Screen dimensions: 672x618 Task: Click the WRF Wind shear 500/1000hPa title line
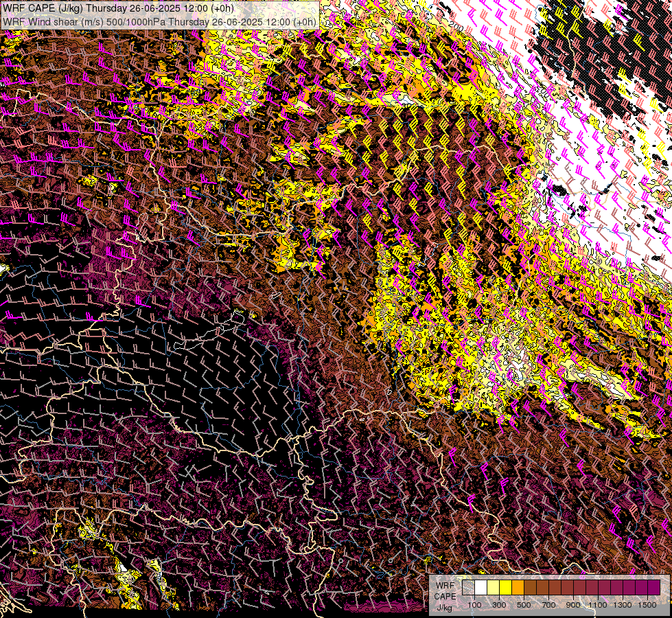[159, 21]
